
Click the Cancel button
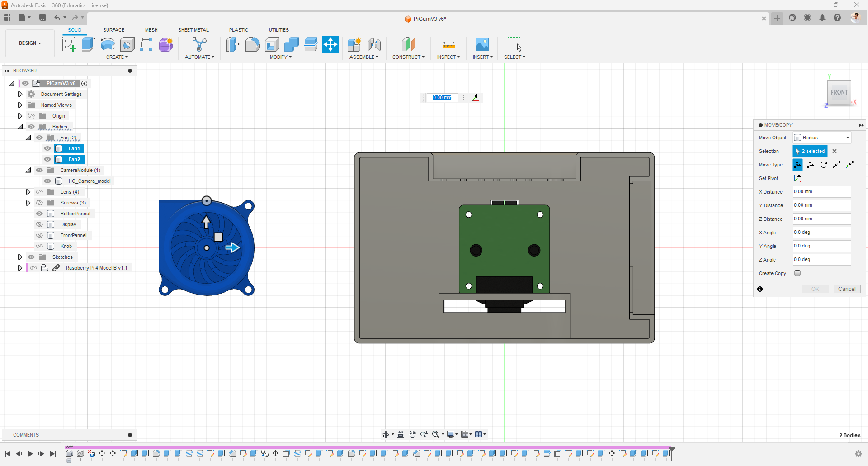(x=846, y=289)
